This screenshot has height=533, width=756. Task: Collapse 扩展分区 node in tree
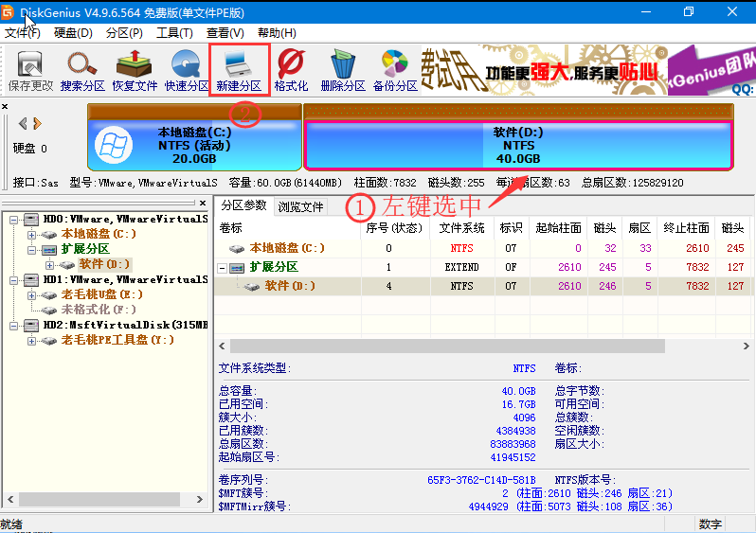[31, 250]
